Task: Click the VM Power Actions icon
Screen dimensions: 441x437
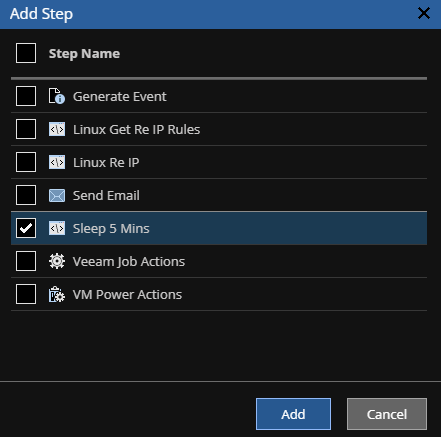Action: coord(57,294)
